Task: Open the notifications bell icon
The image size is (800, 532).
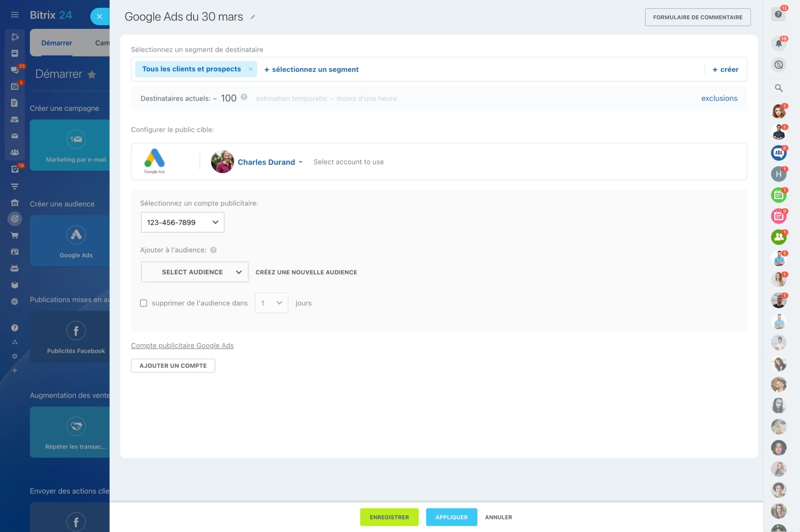Action: coord(778,44)
